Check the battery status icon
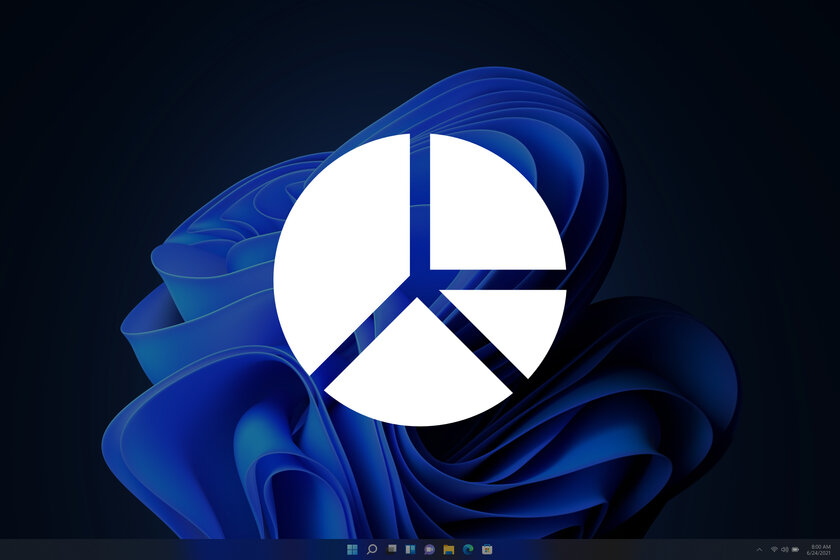The image size is (840, 560). point(796,550)
